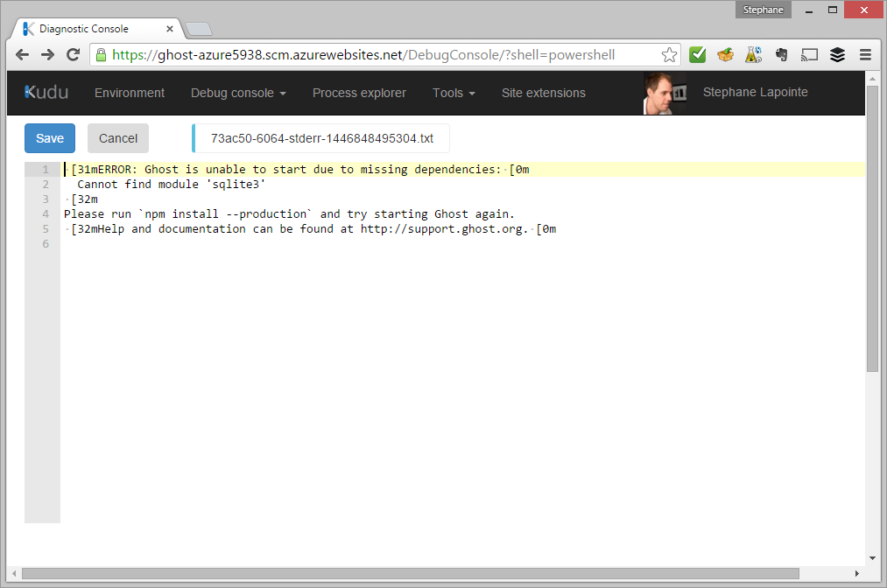Open Site extensions page
Image resolution: width=887 pixels, height=588 pixels.
(x=544, y=93)
